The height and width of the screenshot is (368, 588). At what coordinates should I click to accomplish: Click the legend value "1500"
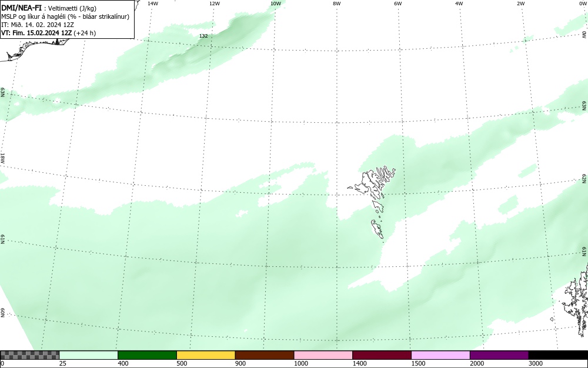[x=418, y=363]
